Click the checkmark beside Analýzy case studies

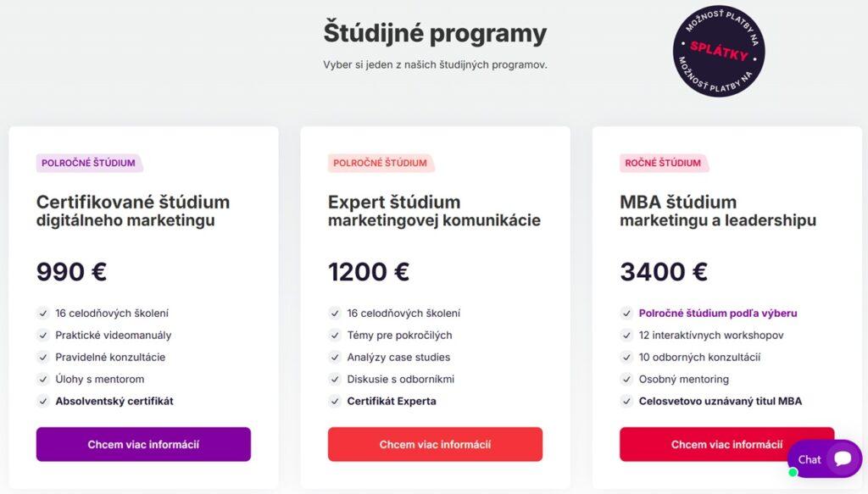point(334,357)
